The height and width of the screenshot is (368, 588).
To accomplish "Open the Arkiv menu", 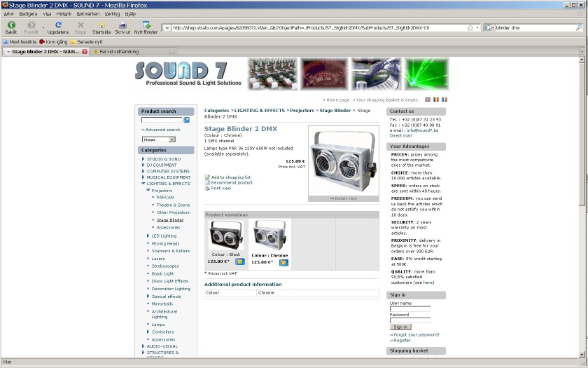I will 8,14.
